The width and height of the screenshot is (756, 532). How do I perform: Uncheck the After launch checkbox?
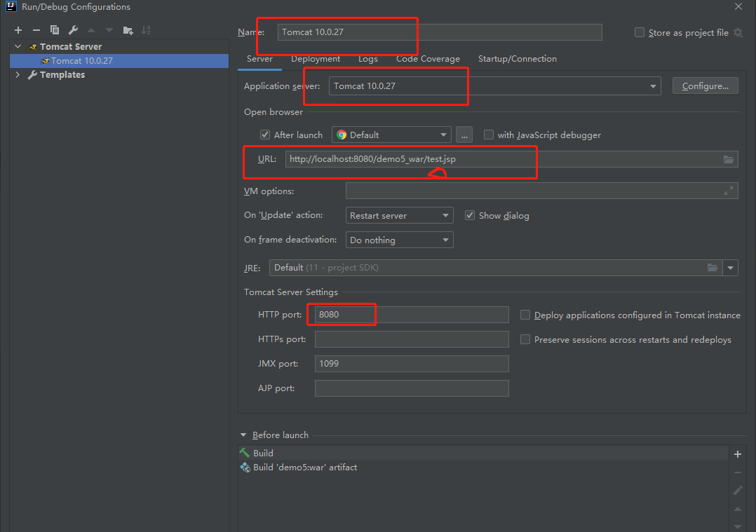[264, 135]
